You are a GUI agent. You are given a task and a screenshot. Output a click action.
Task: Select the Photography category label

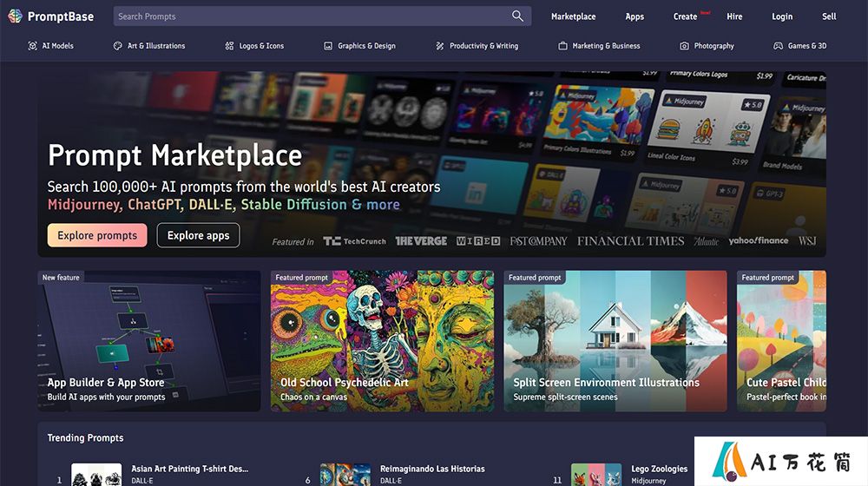714,46
